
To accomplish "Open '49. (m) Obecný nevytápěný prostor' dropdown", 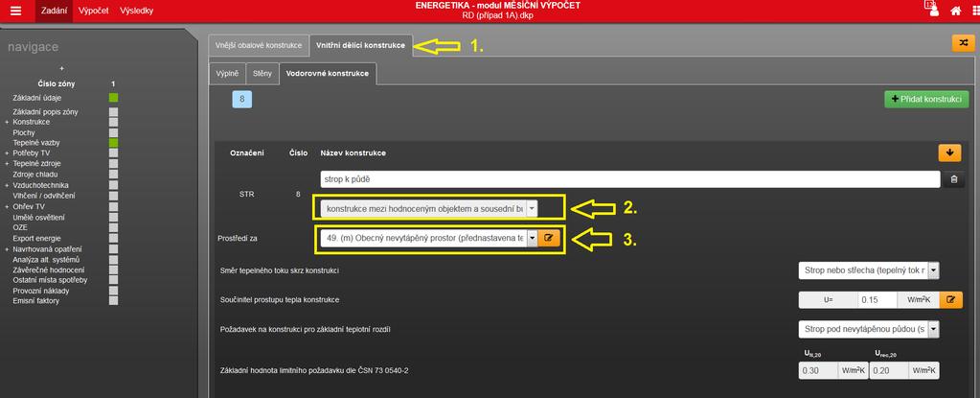I will pos(429,238).
